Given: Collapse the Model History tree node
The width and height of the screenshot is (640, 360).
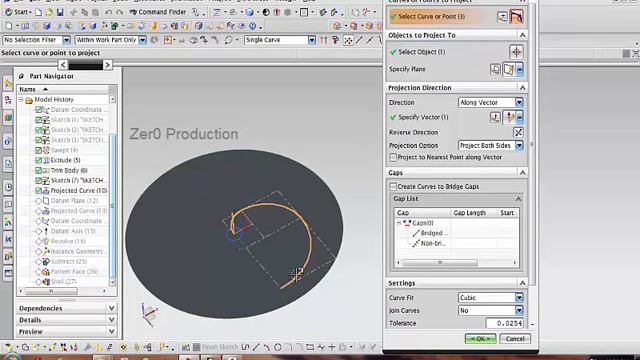Looking at the screenshot, I should (x=21, y=99).
